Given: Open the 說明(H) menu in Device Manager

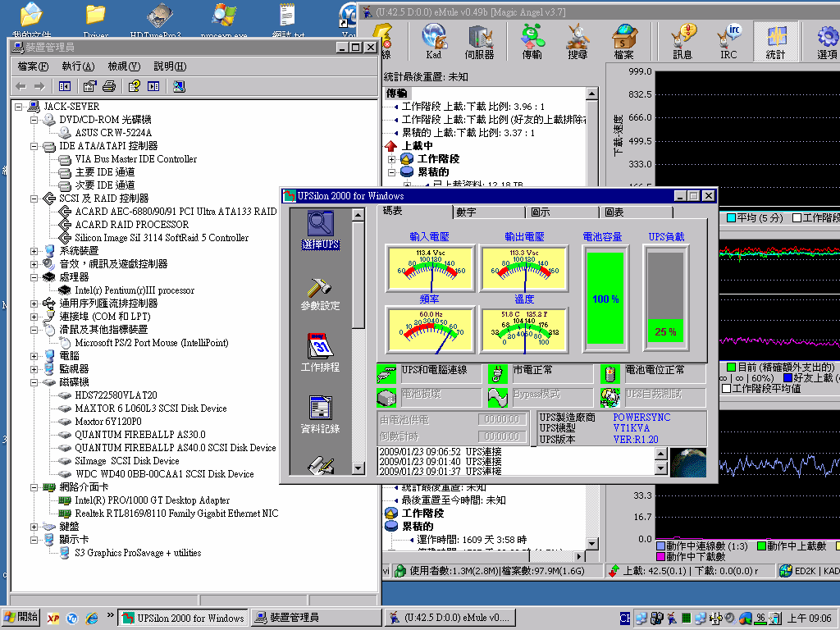Looking at the screenshot, I should (x=170, y=66).
